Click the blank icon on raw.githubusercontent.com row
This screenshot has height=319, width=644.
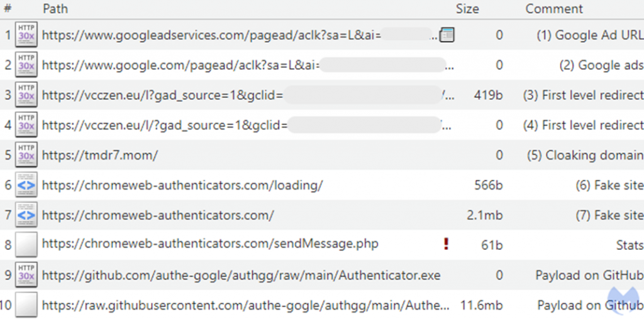26,305
